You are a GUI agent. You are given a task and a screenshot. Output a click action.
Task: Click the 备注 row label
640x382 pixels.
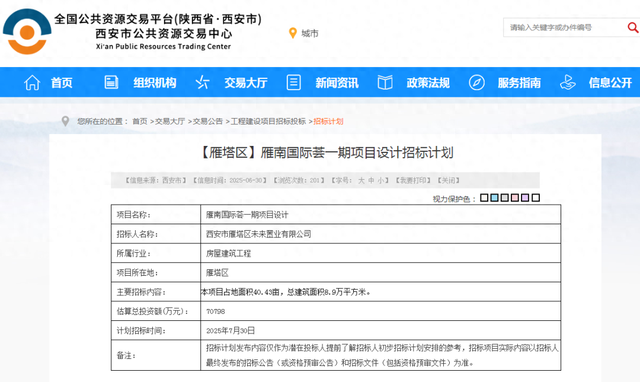tap(126, 355)
